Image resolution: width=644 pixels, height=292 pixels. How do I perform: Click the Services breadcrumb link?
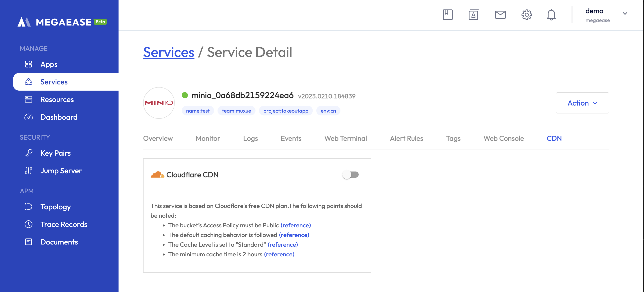coord(169,52)
